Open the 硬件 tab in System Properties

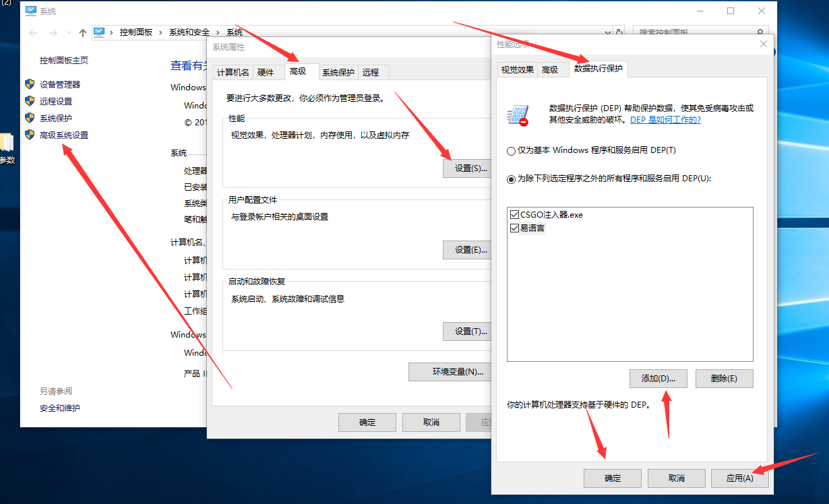click(266, 73)
